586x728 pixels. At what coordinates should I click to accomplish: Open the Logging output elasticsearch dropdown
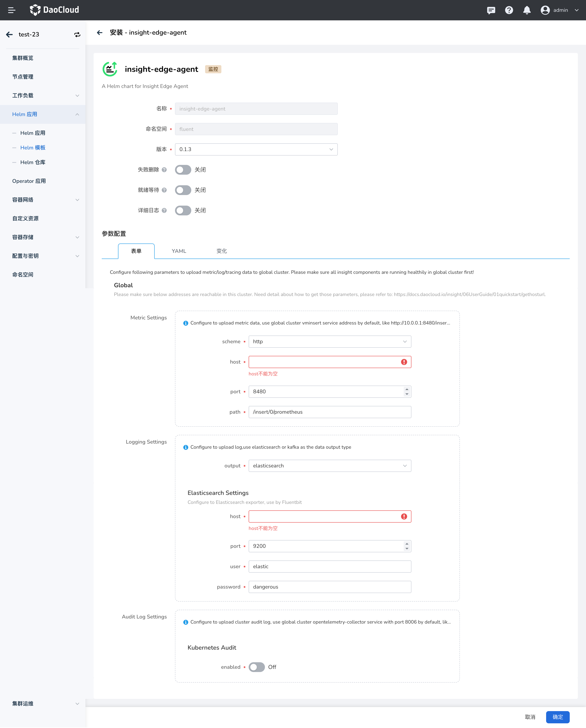(x=329, y=466)
